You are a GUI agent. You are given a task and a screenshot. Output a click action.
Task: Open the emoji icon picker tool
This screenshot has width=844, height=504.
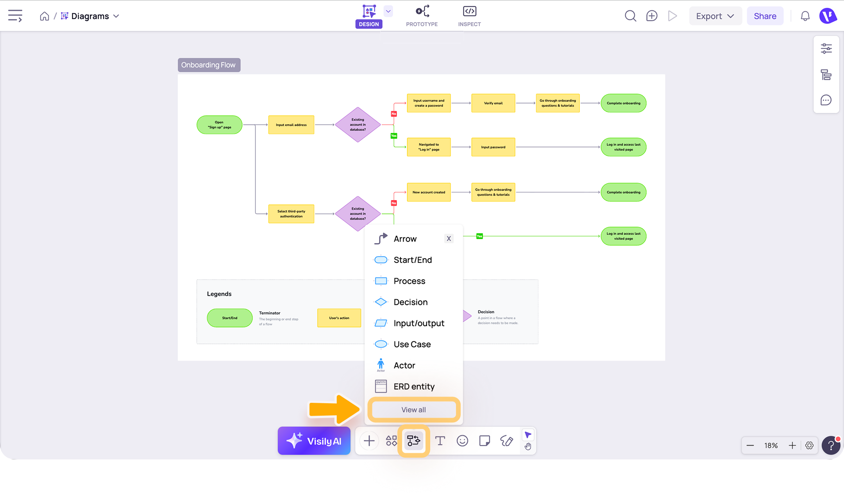point(462,441)
